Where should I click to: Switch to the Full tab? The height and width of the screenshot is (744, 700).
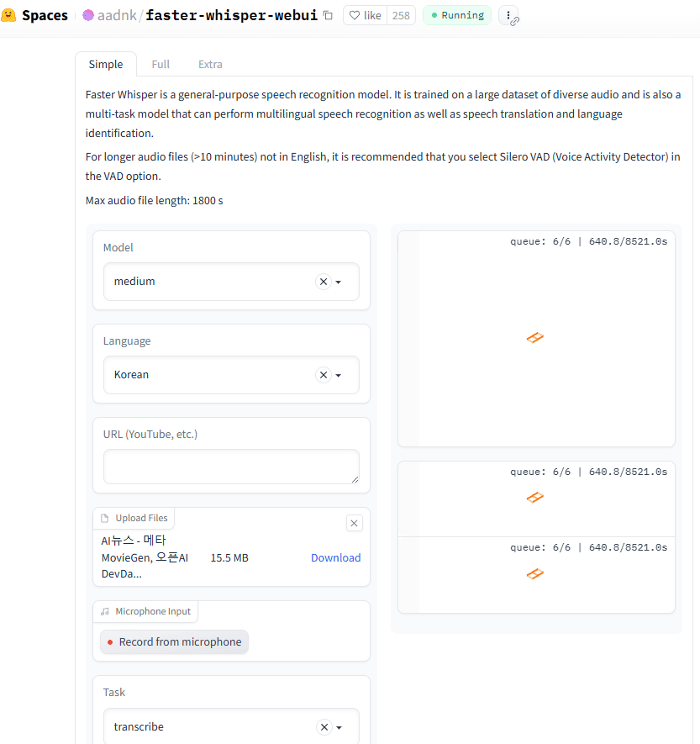161,64
